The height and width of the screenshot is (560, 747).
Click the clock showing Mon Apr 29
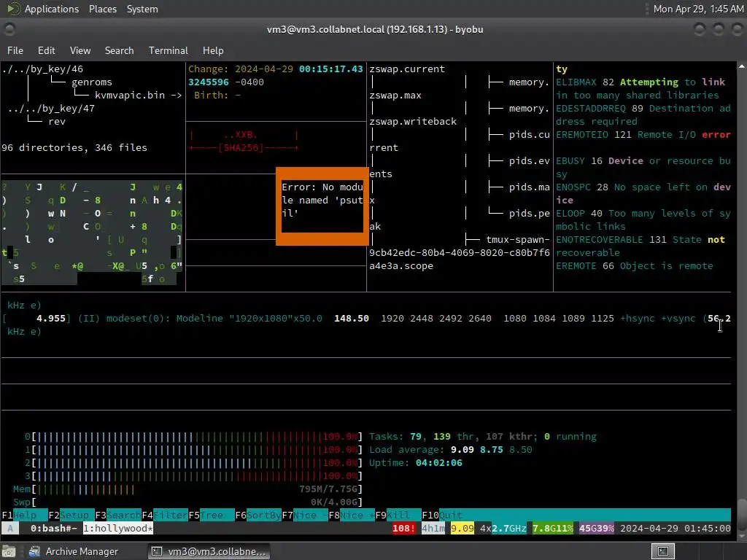click(698, 9)
